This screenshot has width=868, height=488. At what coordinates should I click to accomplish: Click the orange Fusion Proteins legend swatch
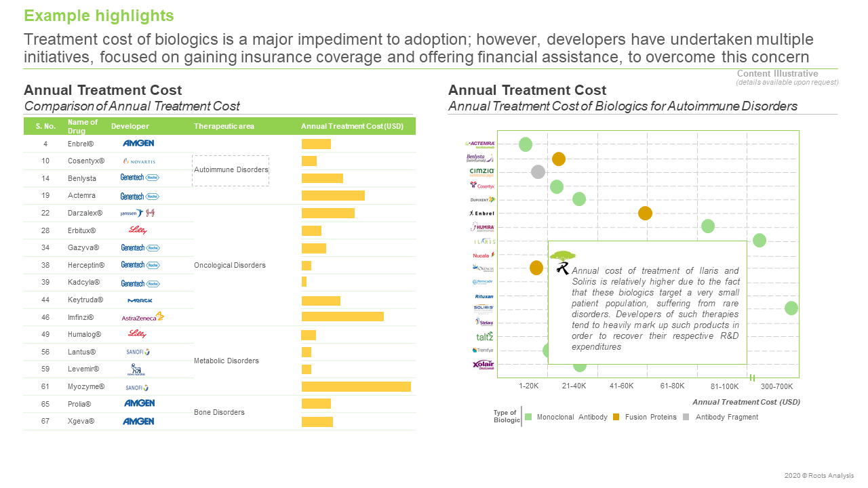[616, 417]
